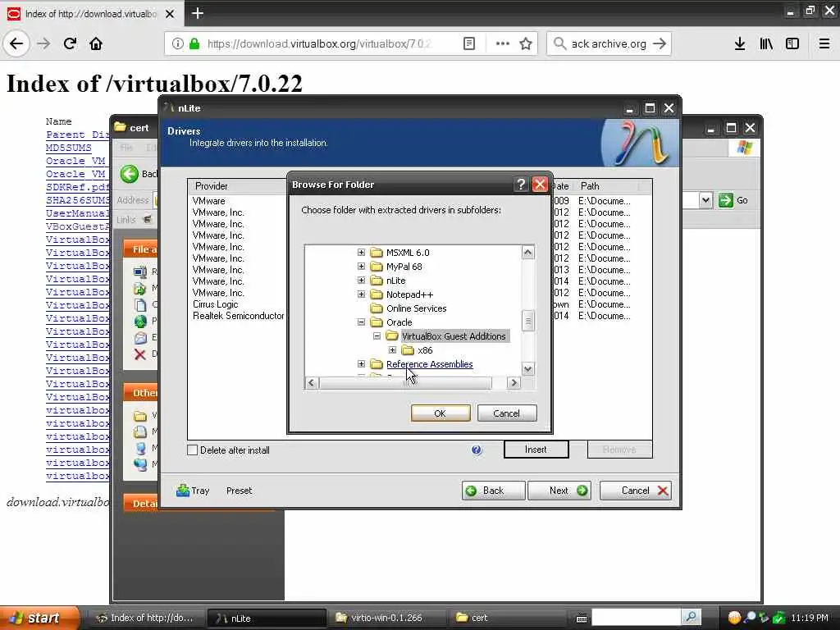Send nLite to Tray
Viewport: 840px width, 630px height.
[193, 491]
